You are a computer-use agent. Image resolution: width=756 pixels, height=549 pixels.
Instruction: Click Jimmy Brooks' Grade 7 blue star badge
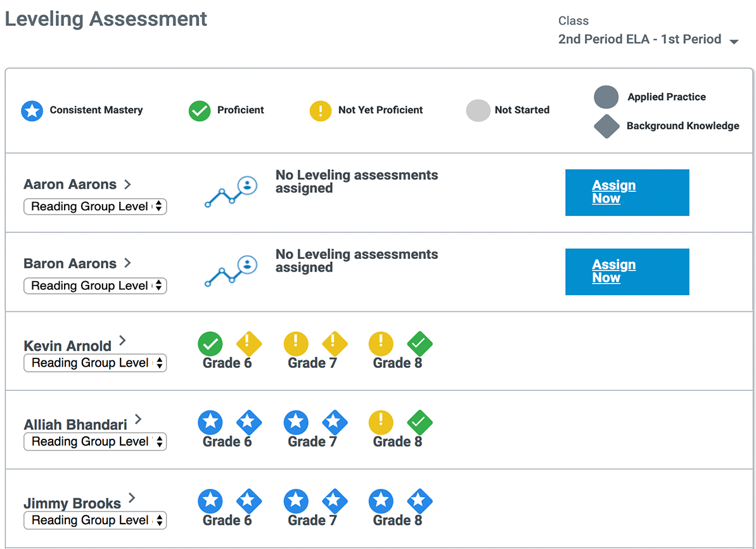click(x=295, y=501)
